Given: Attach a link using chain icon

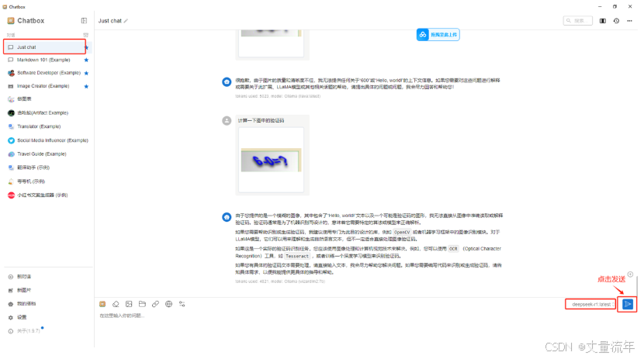Looking at the screenshot, I should [155, 304].
